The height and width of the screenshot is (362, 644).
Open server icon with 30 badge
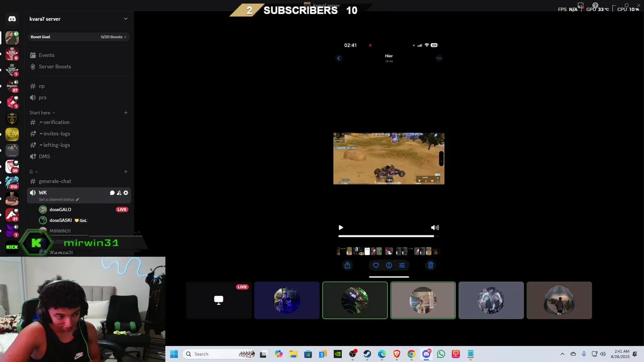(12, 166)
